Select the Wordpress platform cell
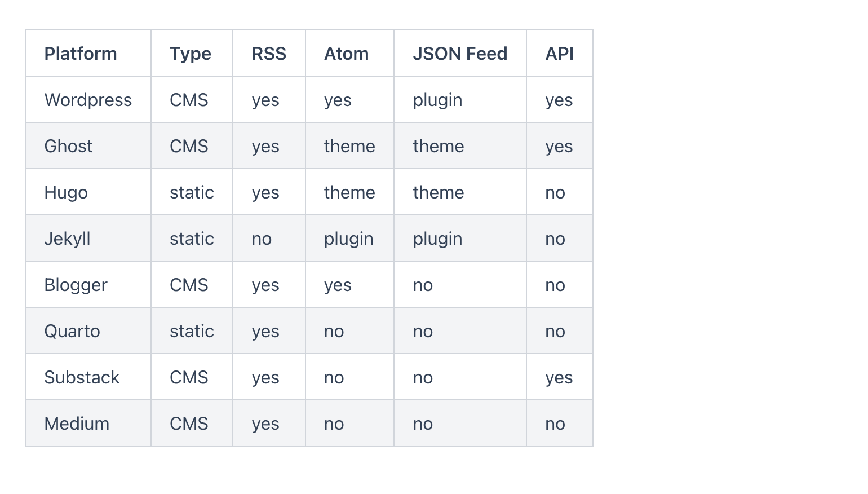Screen dimensions: 868x494 tap(88, 100)
